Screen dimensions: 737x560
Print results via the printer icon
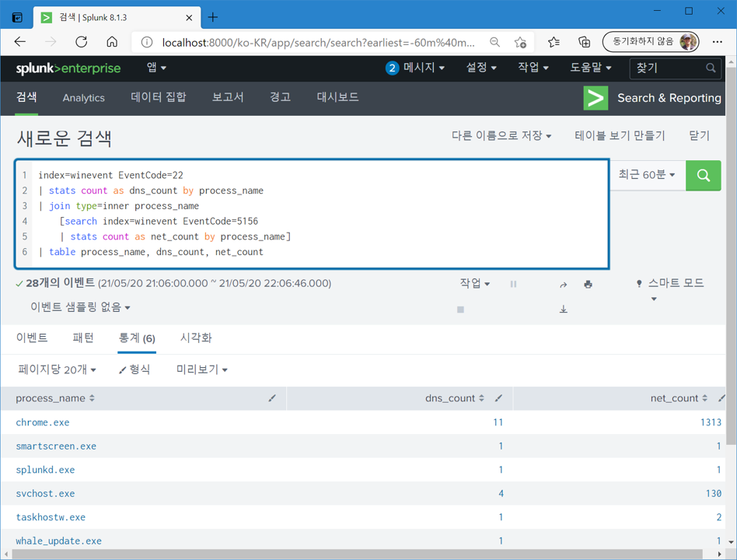pyautogui.click(x=588, y=284)
